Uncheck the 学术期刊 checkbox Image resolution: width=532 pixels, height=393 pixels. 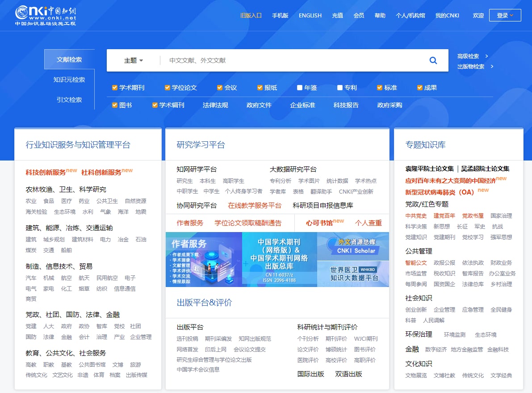pyautogui.click(x=114, y=88)
